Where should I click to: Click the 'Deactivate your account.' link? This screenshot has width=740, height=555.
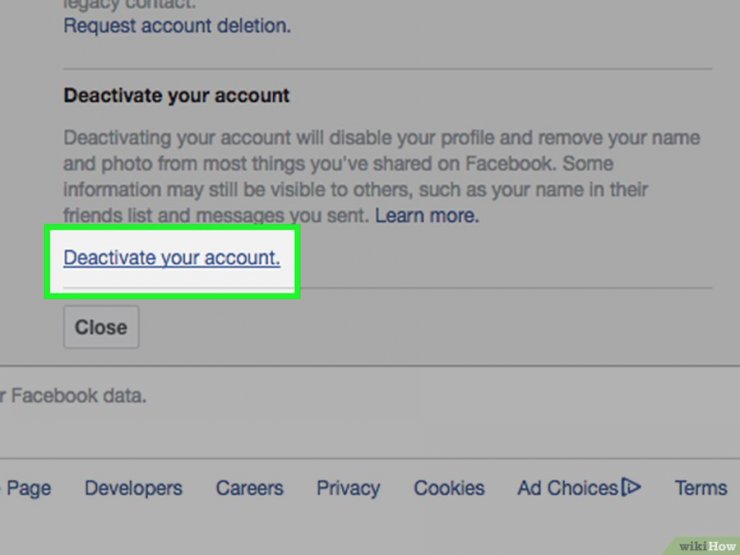point(171,258)
